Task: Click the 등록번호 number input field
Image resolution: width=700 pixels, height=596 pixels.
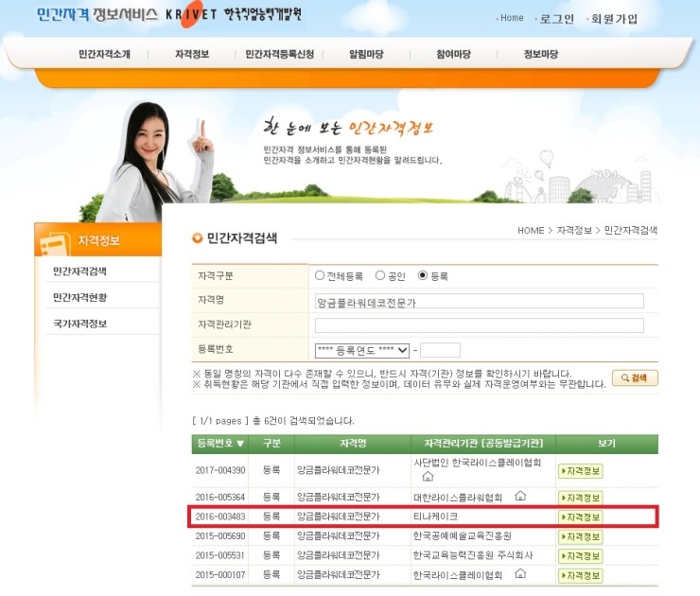Action: point(440,350)
